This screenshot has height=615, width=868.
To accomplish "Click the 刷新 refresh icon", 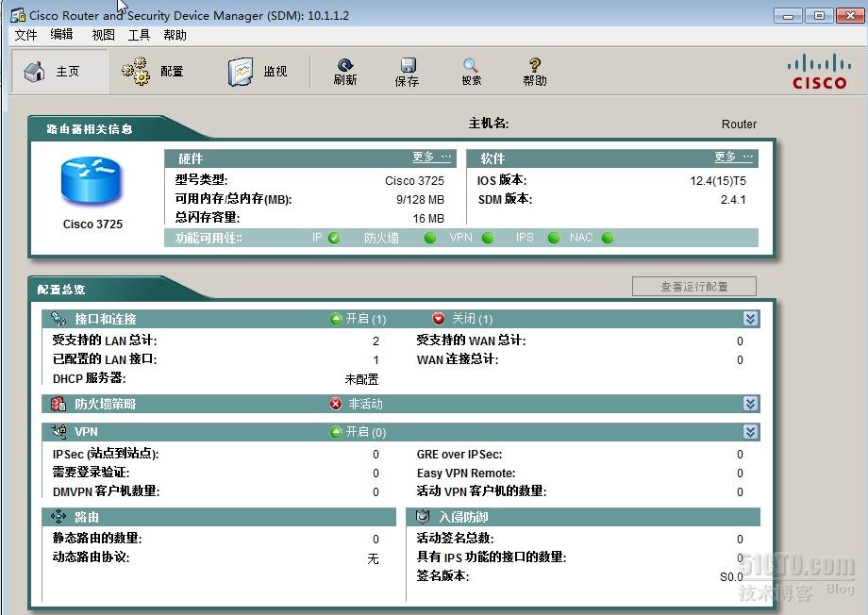I will click(x=345, y=65).
